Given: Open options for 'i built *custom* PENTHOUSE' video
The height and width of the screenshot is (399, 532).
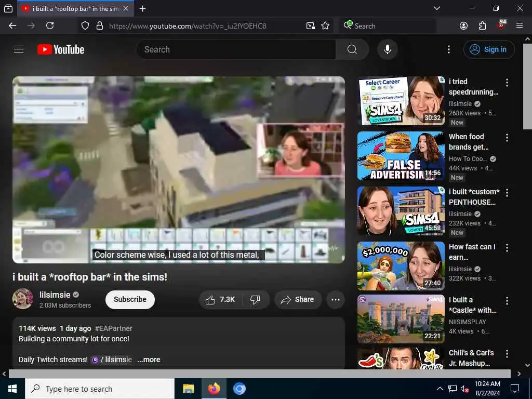Looking at the screenshot, I should click(x=507, y=193).
